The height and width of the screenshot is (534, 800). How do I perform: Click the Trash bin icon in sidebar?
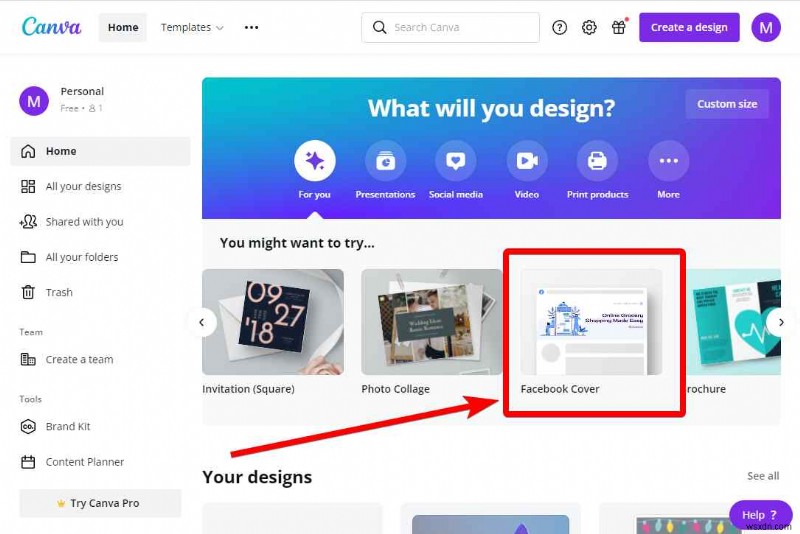28,292
